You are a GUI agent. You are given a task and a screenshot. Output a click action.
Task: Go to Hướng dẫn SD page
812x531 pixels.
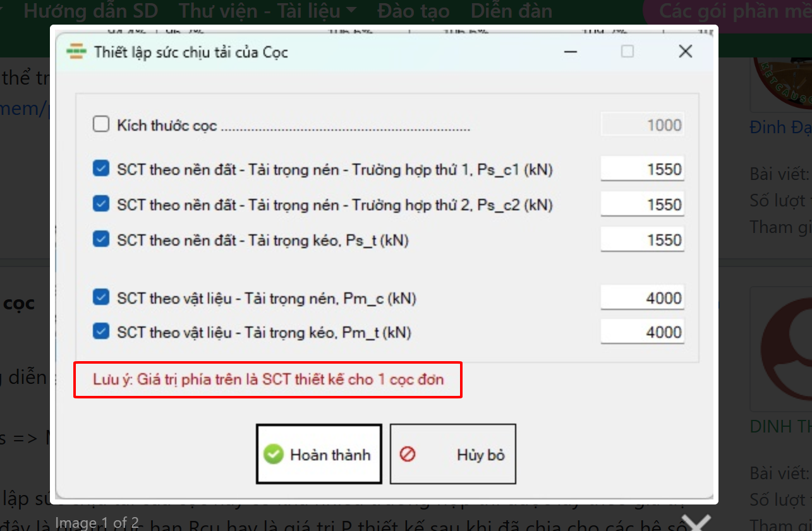click(x=90, y=11)
